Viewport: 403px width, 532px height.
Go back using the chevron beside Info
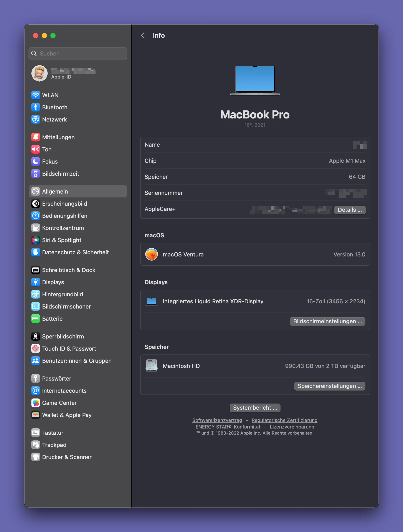coord(143,35)
